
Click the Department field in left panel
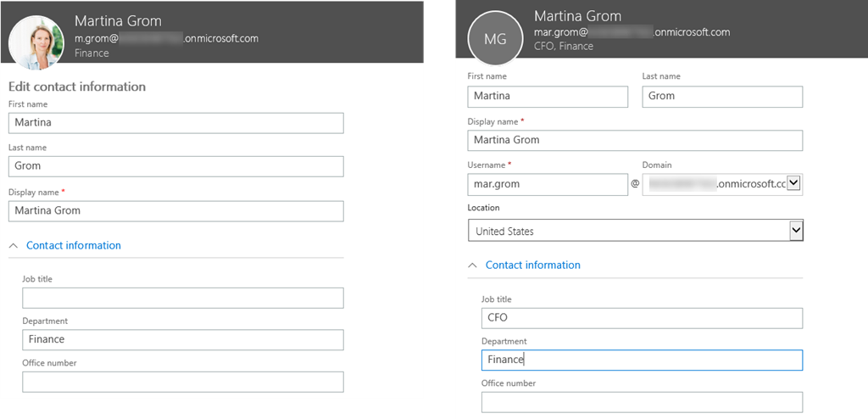[x=182, y=339]
